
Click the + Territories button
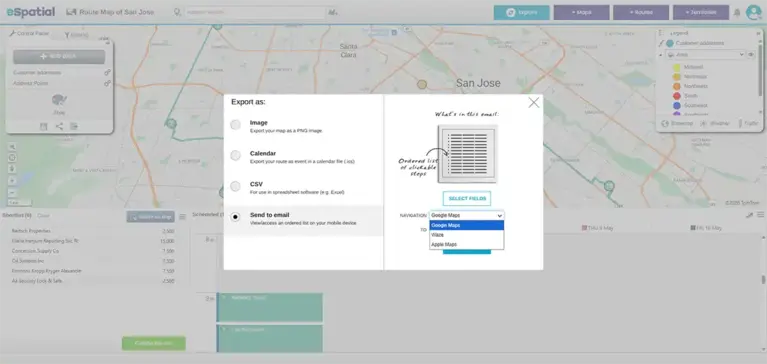[x=701, y=12]
